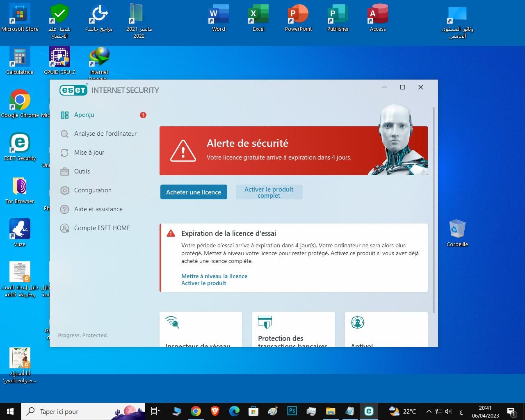Click the red notification badge beside Aperçu

[x=143, y=115]
